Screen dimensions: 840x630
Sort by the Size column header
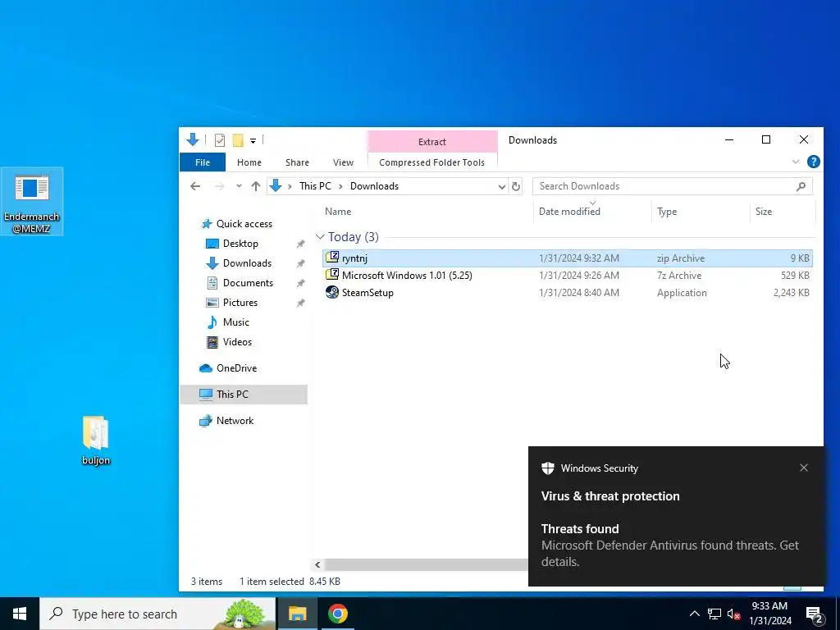pos(764,212)
